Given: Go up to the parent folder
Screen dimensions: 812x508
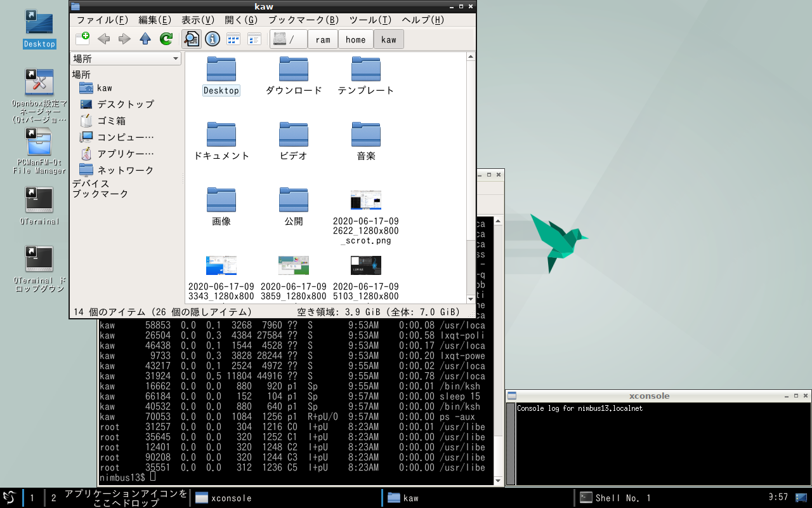Looking at the screenshot, I should click(145, 39).
